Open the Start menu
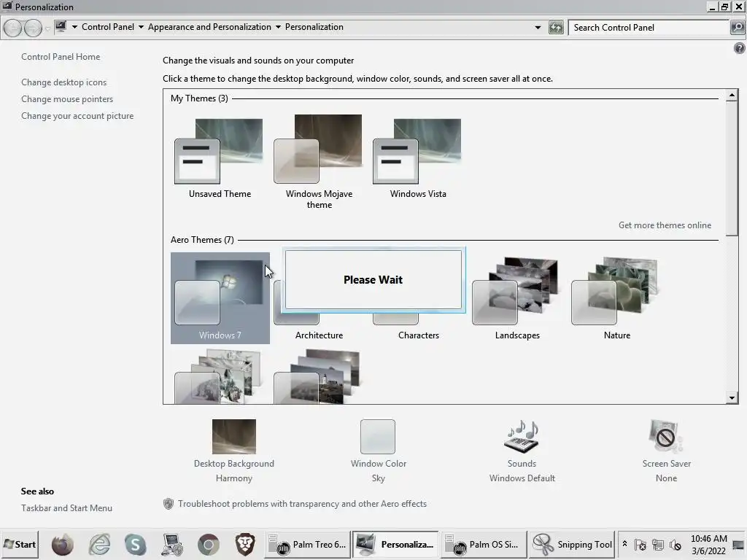Image resolution: width=747 pixels, height=560 pixels. point(20,544)
